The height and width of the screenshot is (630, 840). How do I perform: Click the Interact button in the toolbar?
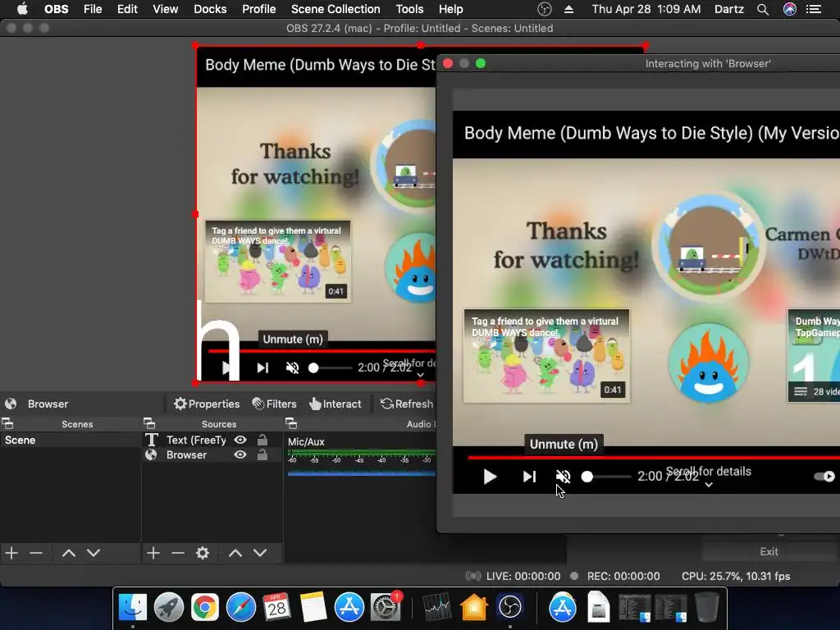336,404
